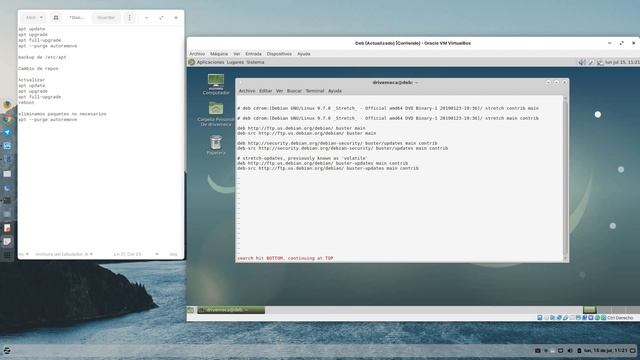Click host tray notifications icon
Viewport: 640px width, 360px height.
[x=633, y=351]
